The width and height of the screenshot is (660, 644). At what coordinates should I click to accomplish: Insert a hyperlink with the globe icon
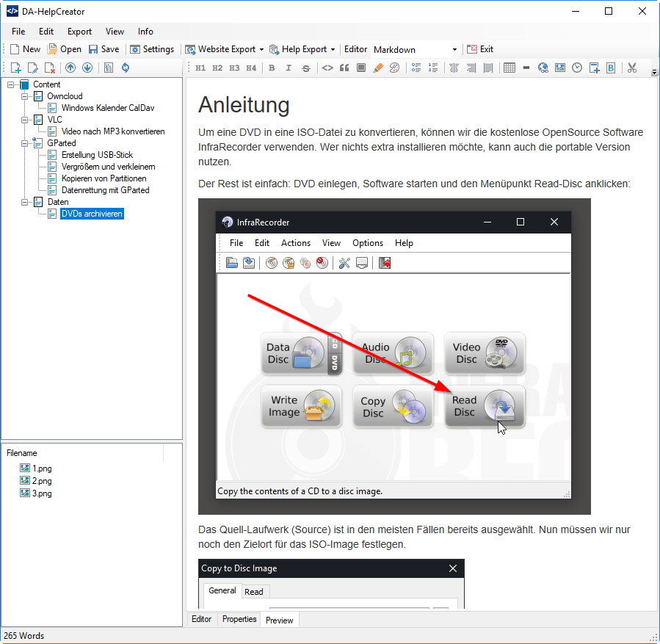pyautogui.click(x=543, y=68)
